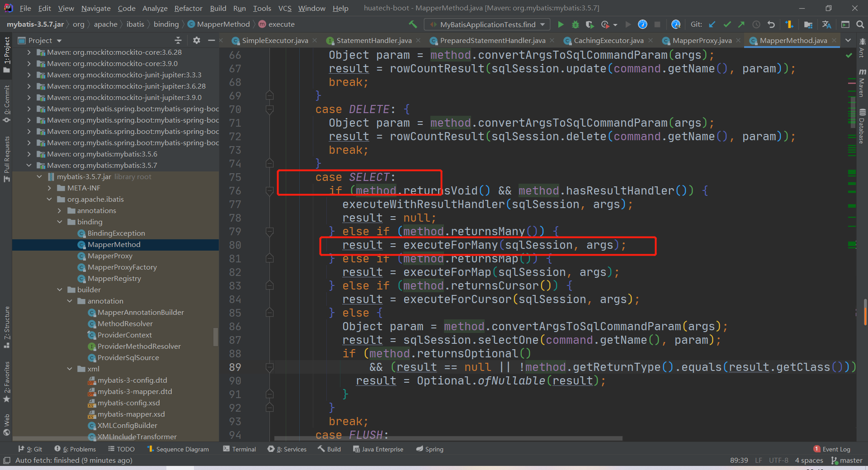Switch to the SimpleExecutor.java tab
The image size is (868, 470).
click(274, 40)
